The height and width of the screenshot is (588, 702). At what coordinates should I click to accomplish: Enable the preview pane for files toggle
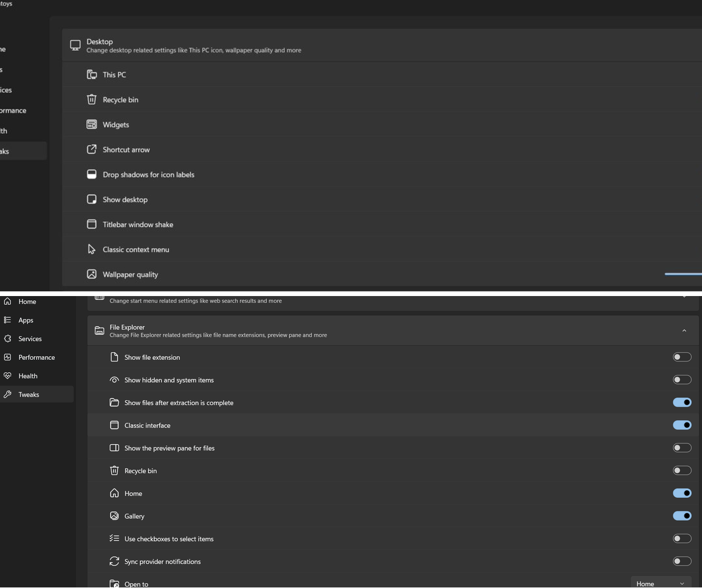tap(682, 448)
